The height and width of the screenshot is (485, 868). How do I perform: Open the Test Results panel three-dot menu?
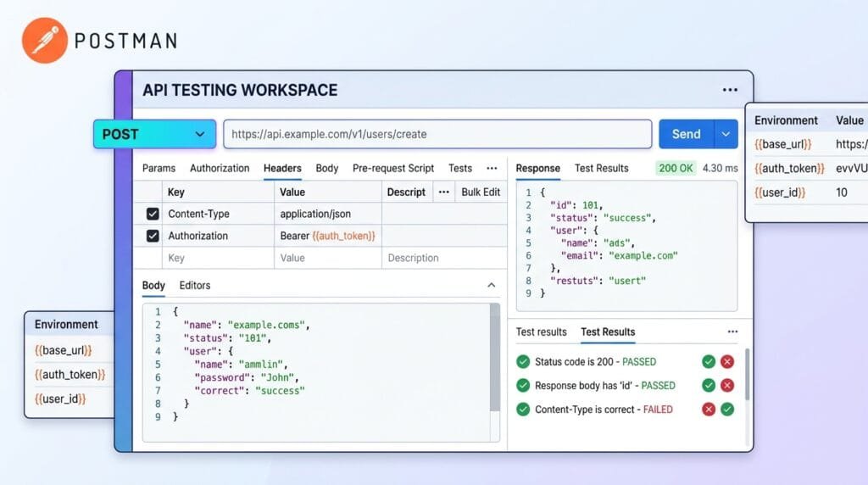[732, 332]
